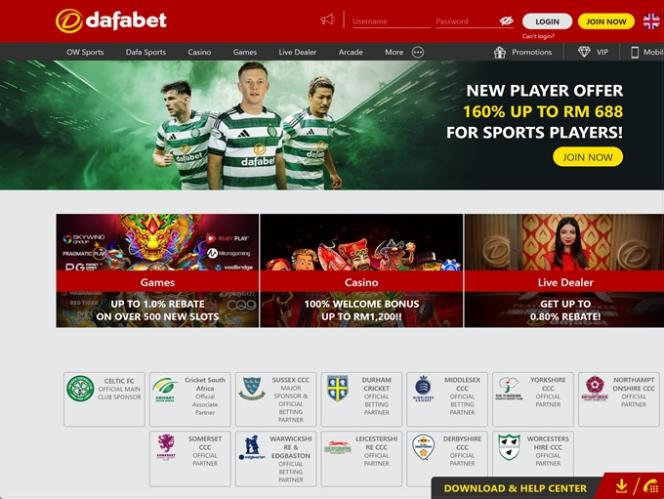Open the help center phone icon

tap(650, 486)
